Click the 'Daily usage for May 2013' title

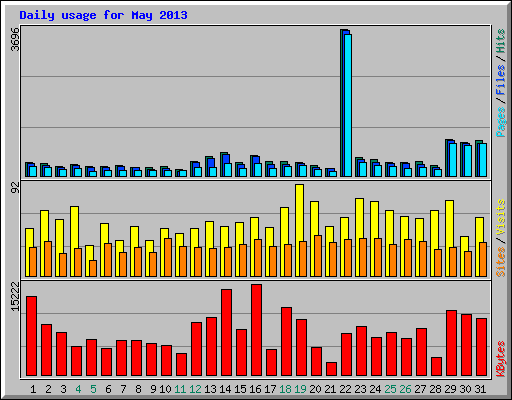pos(103,15)
